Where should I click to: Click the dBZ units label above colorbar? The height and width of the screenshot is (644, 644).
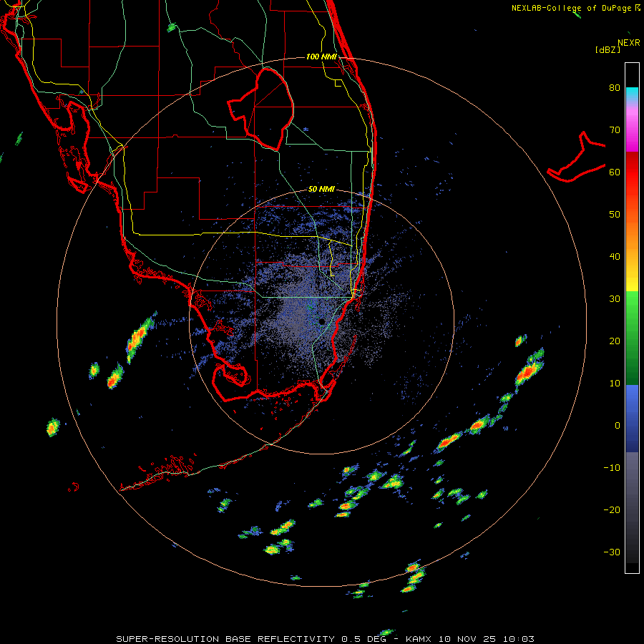[608, 49]
